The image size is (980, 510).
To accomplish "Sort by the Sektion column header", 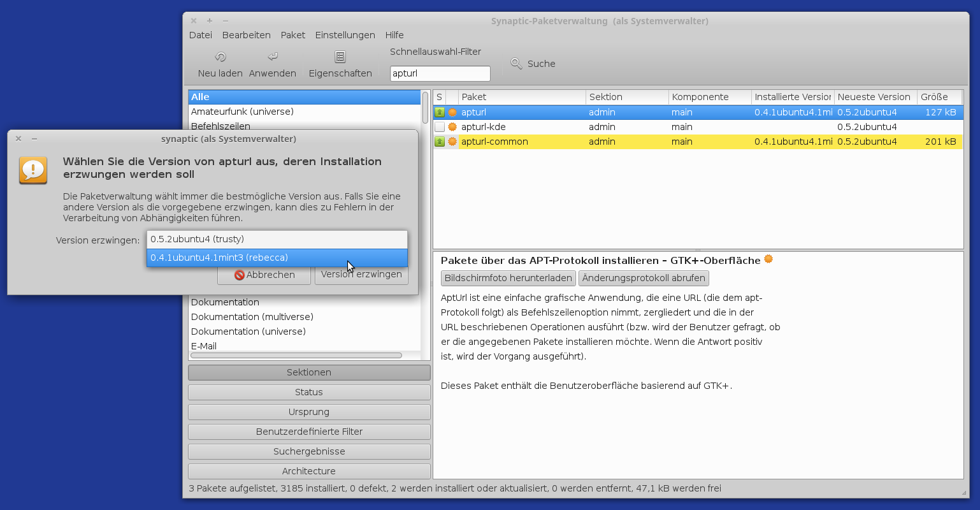I will point(627,97).
